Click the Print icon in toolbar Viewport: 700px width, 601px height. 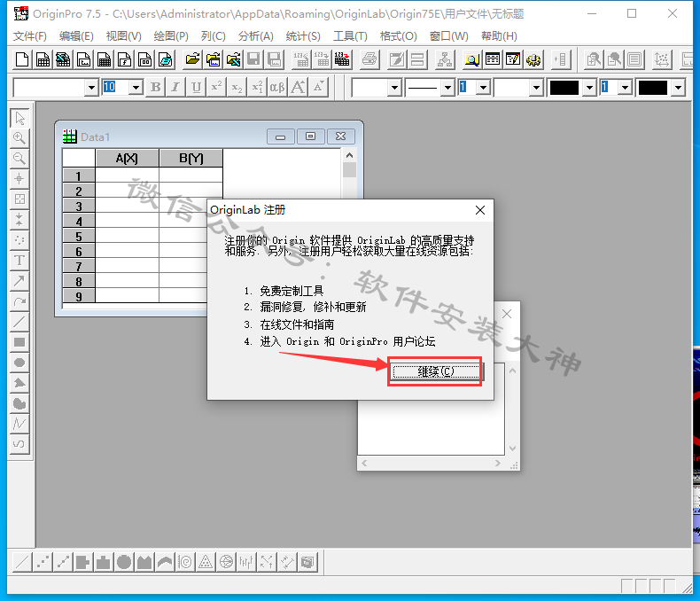[369, 59]
